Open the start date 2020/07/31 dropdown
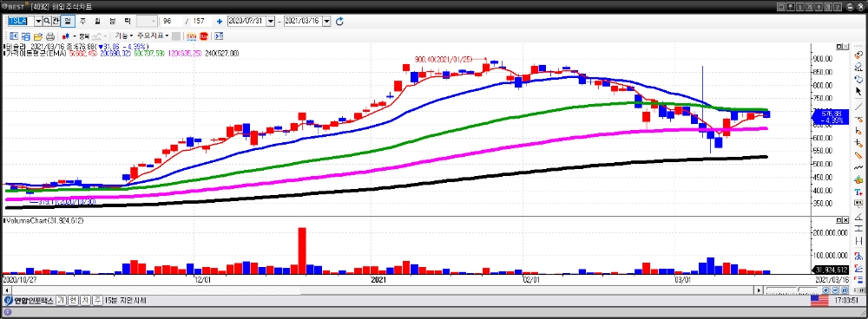 (271, 21)
